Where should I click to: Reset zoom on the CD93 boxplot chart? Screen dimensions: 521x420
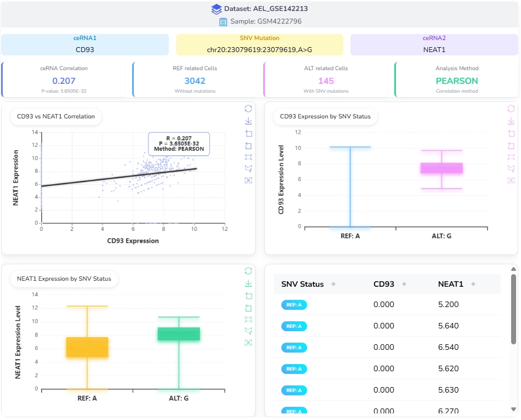point(512,145)
